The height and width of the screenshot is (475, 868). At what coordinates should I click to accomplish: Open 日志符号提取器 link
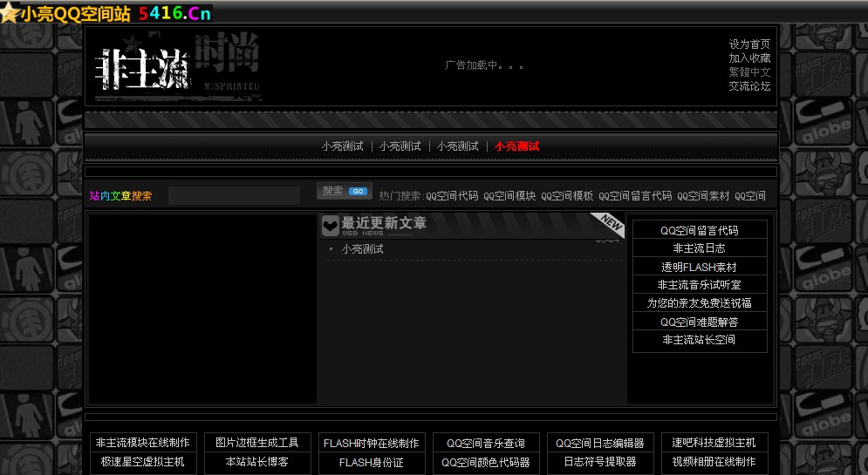coord(600,461)
